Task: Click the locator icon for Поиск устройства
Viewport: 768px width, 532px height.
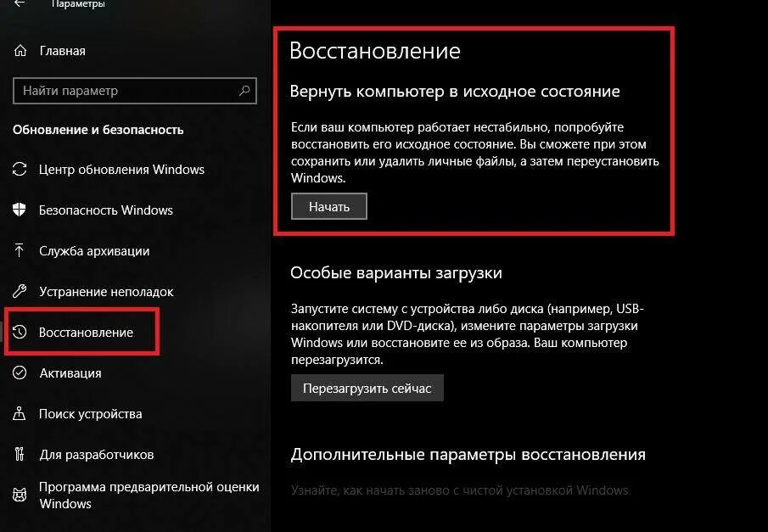Action: pyautogui.click(x=20, y=413)
